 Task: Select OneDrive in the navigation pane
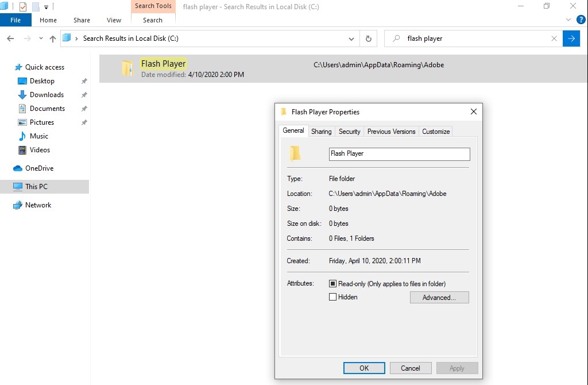(x=39, y=168)
